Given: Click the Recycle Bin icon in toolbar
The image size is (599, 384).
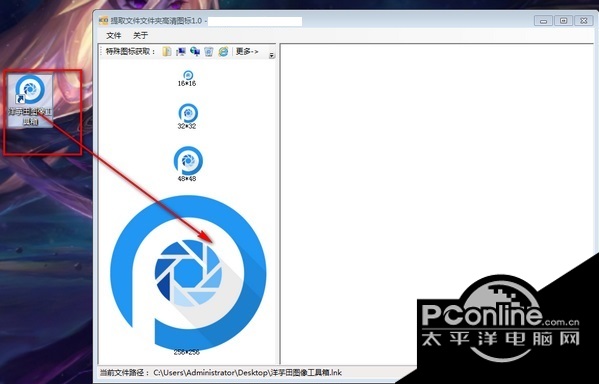Looking at the screenshot, I should pyautogui.click(x=209, y=51).
